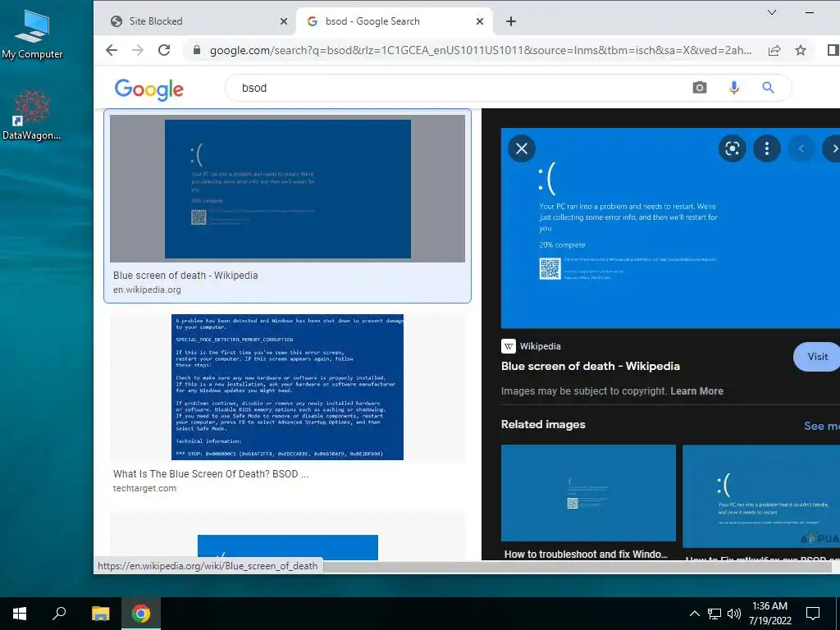This screenshot has width=840, height=630.
Task: Show previous image in preview
Action: pos(801,148)
